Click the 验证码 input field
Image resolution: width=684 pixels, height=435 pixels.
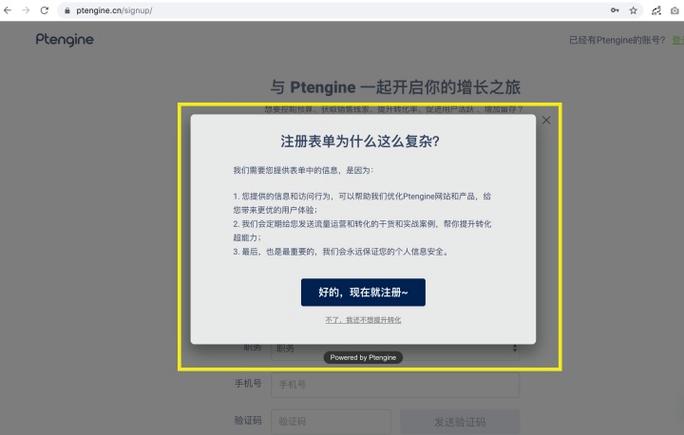pyautogui.click(x=331, y=421)
